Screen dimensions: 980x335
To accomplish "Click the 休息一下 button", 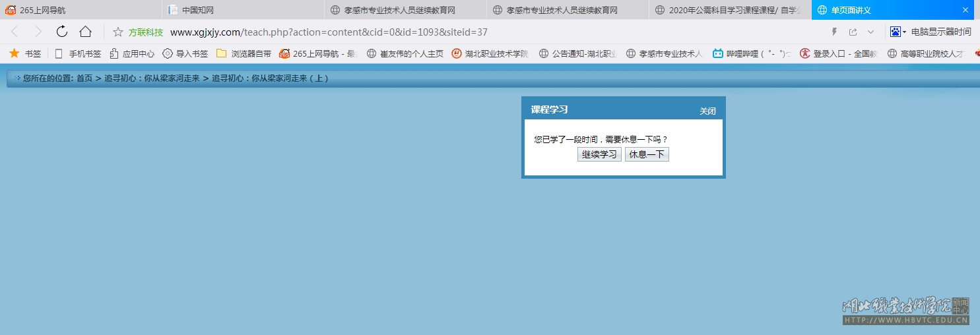I will pos(647,154).
